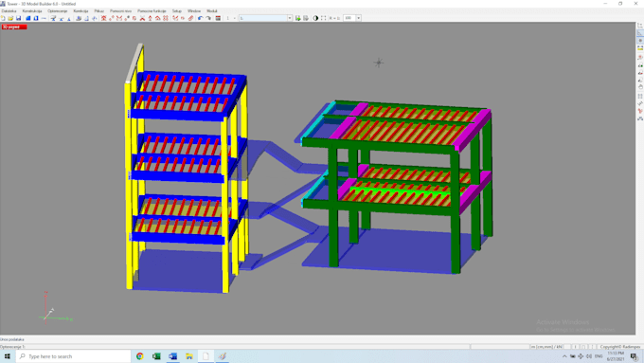This screenshot has height=363, width=644.
Task: Open the scale 100 dropdown arrow
Action: coord(359,18)
